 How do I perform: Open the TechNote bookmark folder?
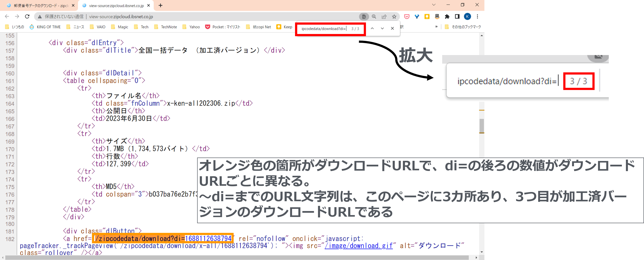pos(166,27)
